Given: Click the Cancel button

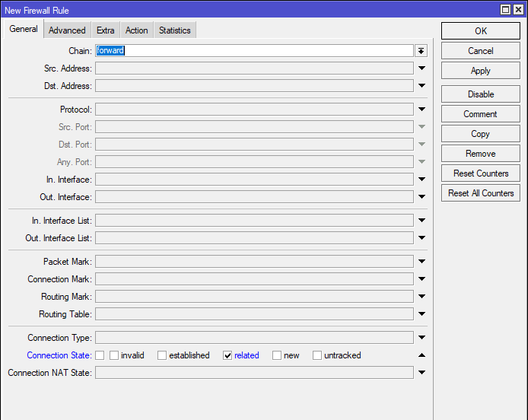Looking at the screenshot, I should point(481,51).
